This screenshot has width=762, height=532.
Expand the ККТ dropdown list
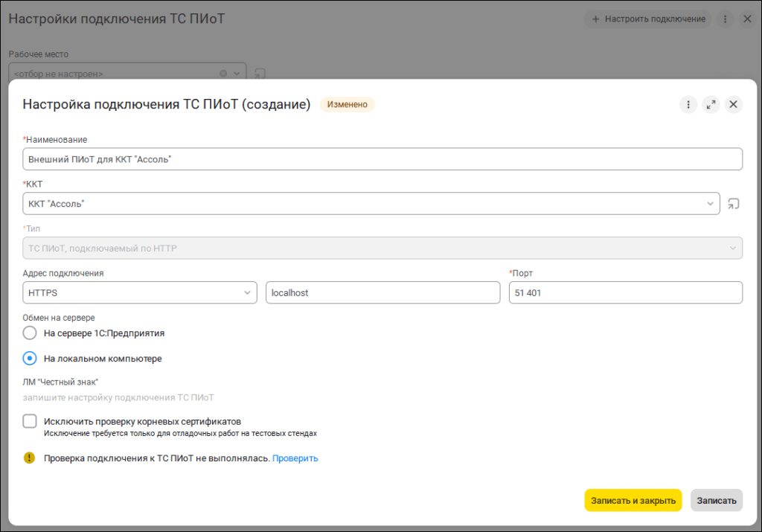coord(710,204)
